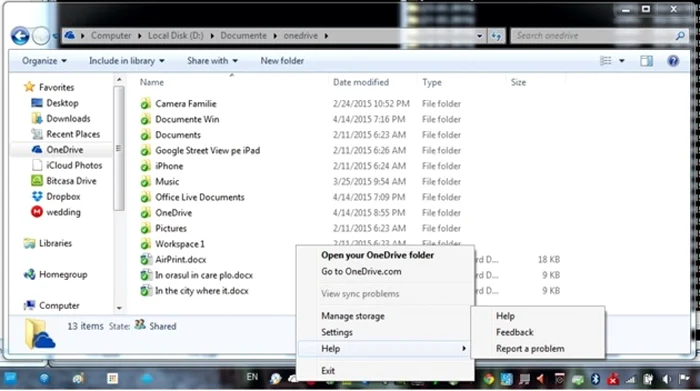Viewport: 700px width, 391px height.
Task: Click the iPhone folder icon
Action: click(x=145, y=166)
